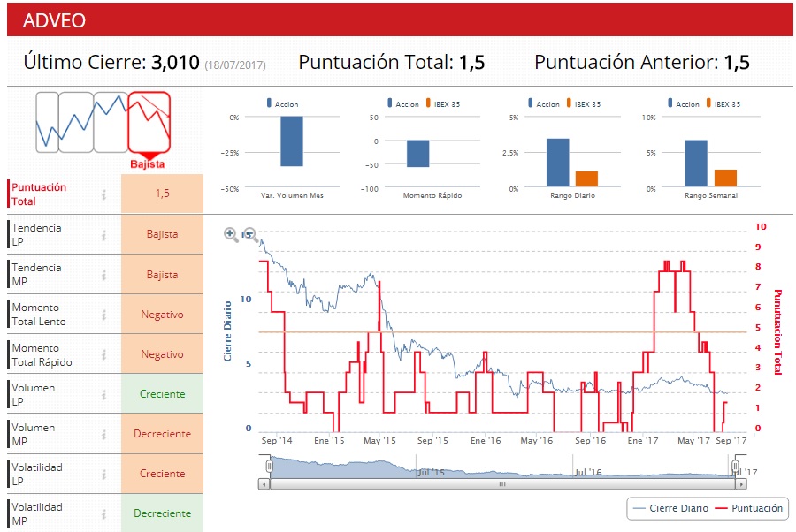Toggle Cierre Diario series in chart legend
This screenshot has height=532, width=796.
click(671, 508)
